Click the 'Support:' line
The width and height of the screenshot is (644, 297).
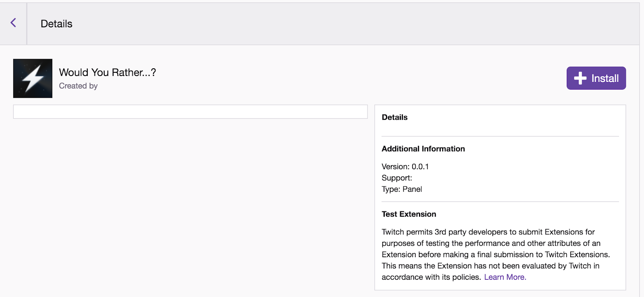[x=397, y=178]
